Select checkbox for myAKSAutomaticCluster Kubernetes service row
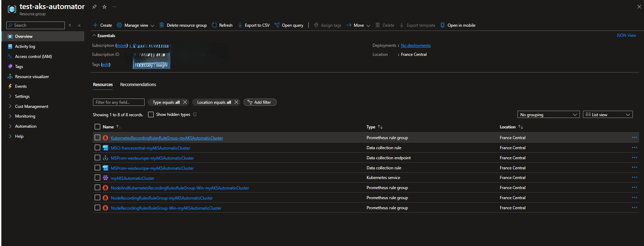 click(97, 177)
